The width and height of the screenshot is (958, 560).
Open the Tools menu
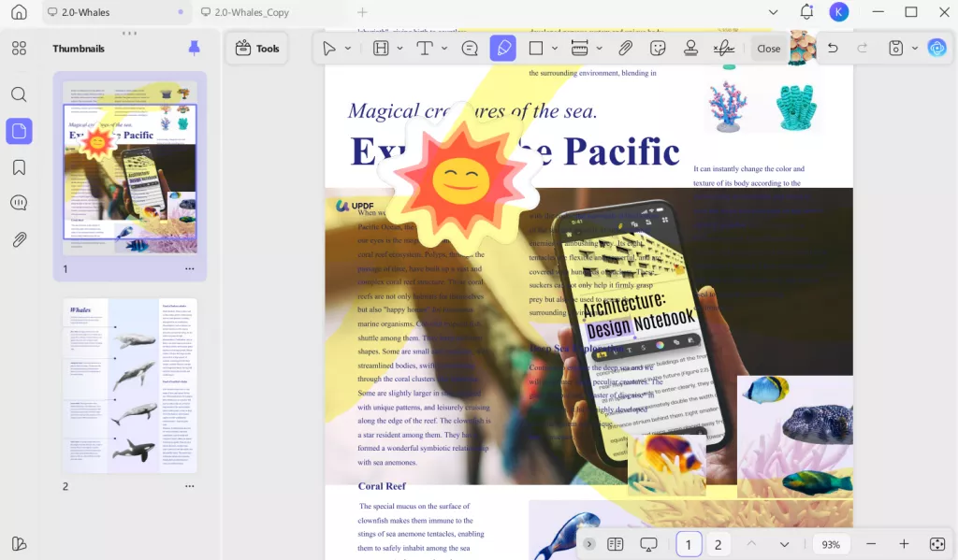point(257,49)
